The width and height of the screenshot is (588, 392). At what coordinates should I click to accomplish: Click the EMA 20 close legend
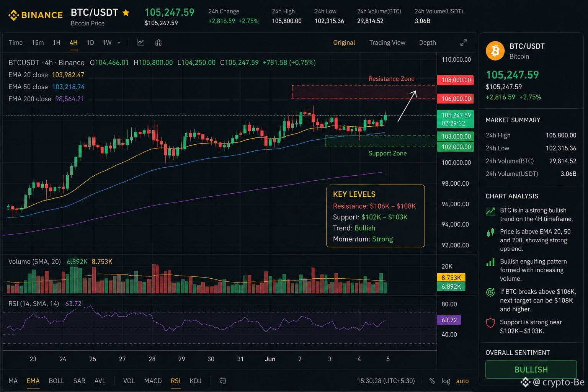[46, 75]
